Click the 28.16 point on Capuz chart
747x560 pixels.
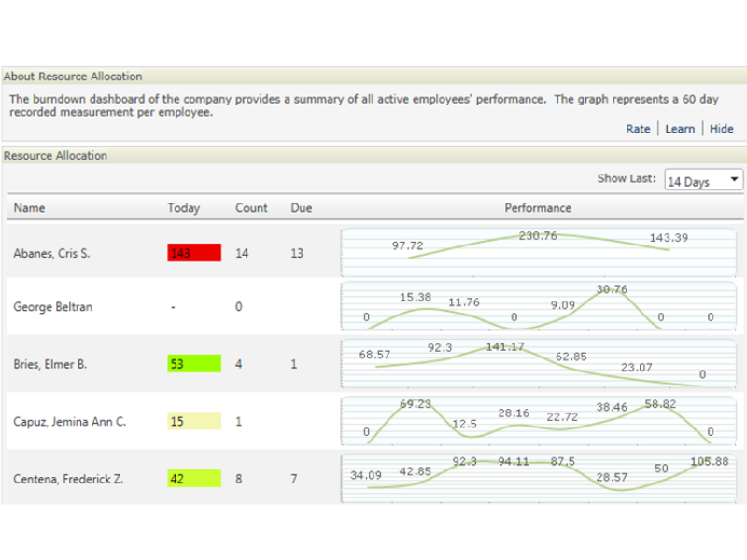pos(514,413)
